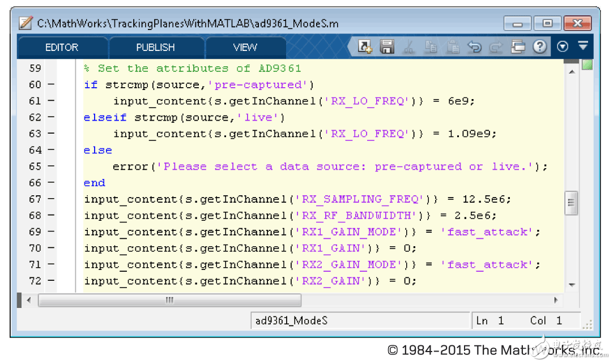Image resolution: width=613 pixels, height=364 pixels.
Task: Set breakpoint at line 67 dash
Action: tap(51, 199)
